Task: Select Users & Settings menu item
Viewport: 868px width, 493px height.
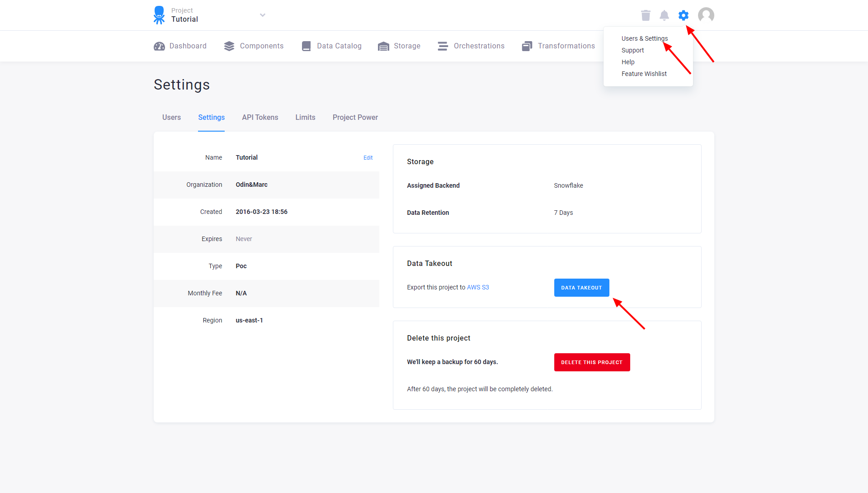Action: click(644, 38)
